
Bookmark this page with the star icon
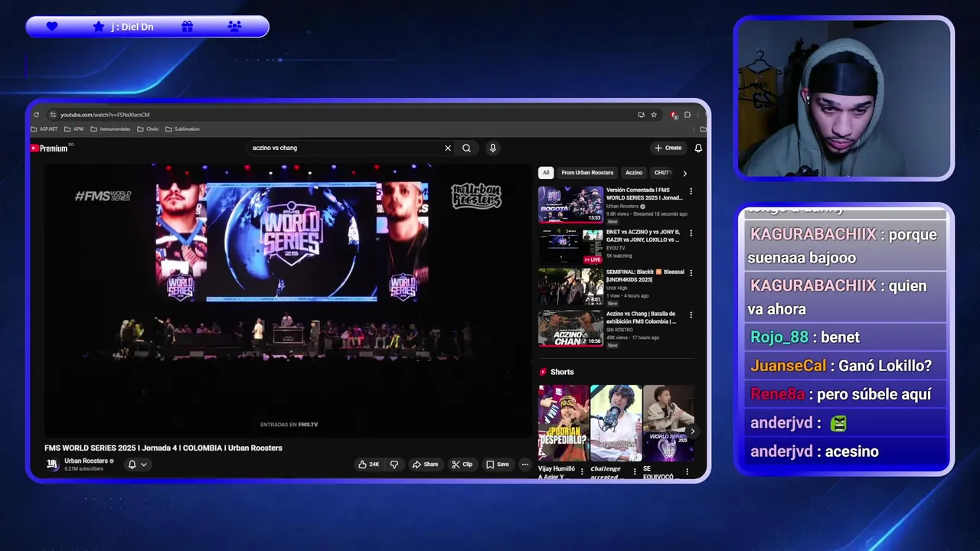click(654, 115)
